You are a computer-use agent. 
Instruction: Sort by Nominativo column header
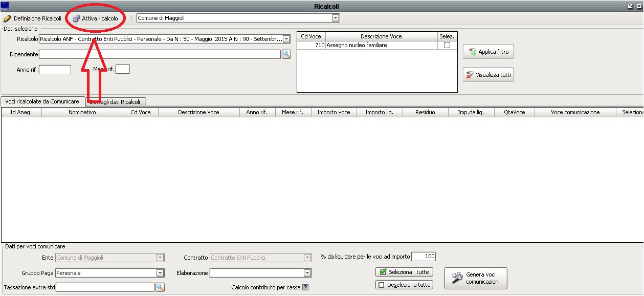click(x=82, y=112)
